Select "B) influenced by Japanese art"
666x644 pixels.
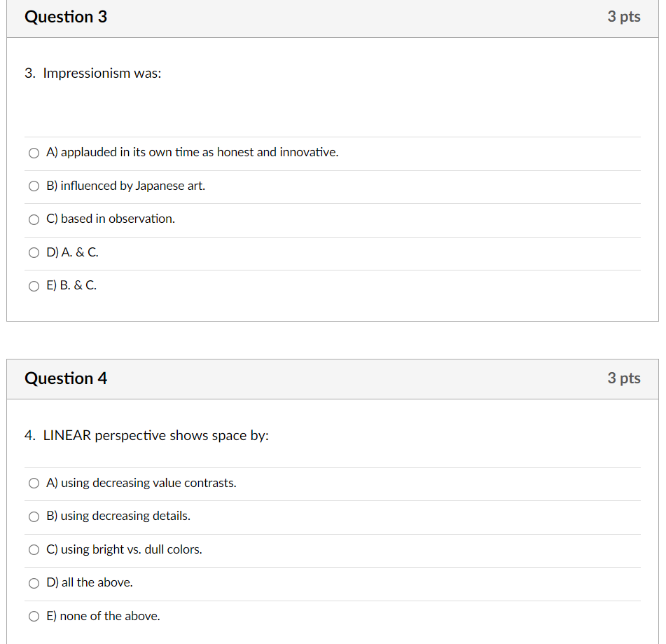pyautogui.click(x=34, y=186)
